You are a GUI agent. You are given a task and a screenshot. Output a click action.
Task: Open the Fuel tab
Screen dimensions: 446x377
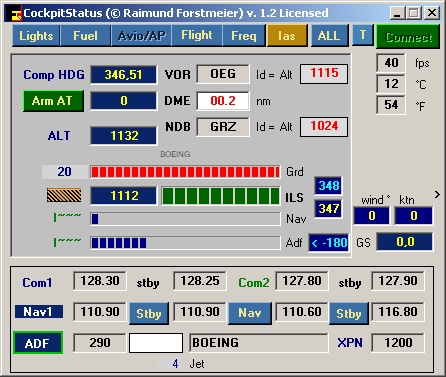(x=85, y=36)
